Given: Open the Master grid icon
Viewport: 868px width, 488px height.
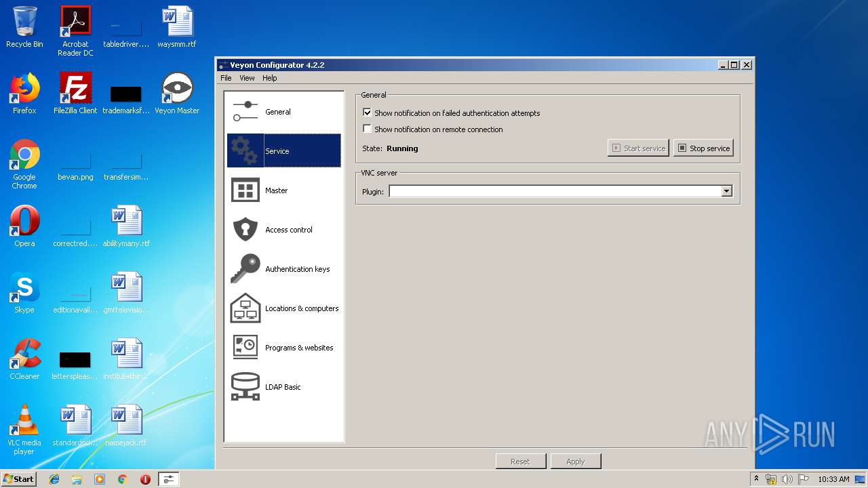Looking at the screenshot, I should pos(245,190).
